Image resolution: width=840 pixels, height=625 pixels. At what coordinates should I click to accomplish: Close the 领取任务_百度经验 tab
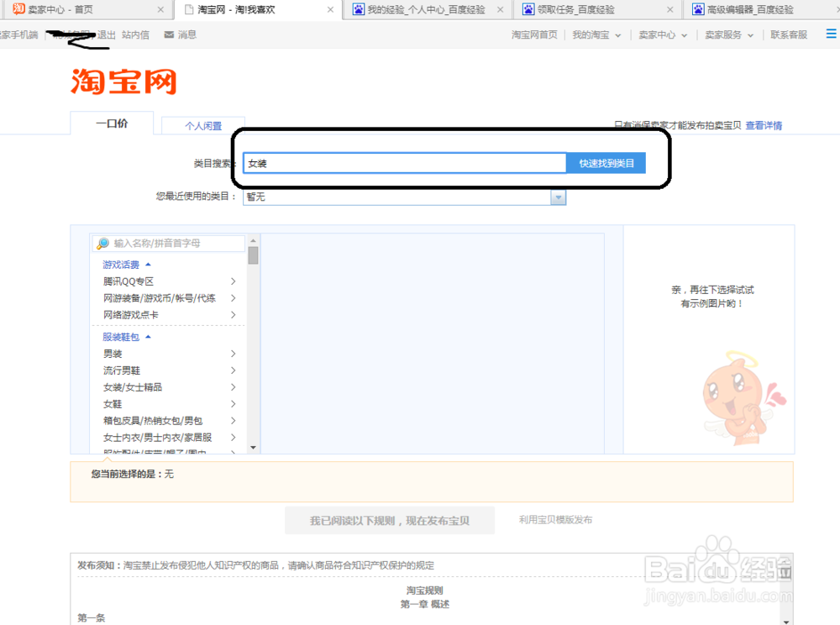(x=670, y=9)
